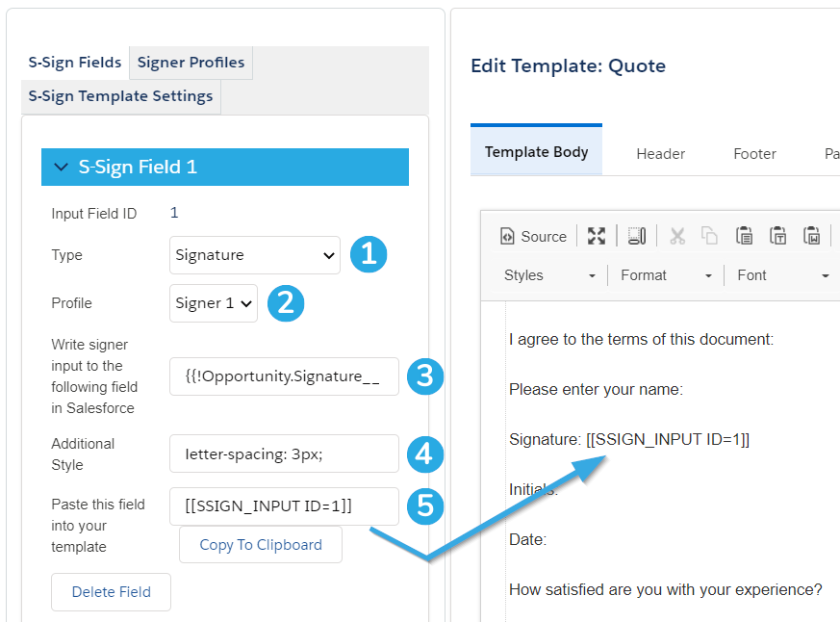
Task: Open the Styles dropdown in the editor
Action: pos(549,275)
